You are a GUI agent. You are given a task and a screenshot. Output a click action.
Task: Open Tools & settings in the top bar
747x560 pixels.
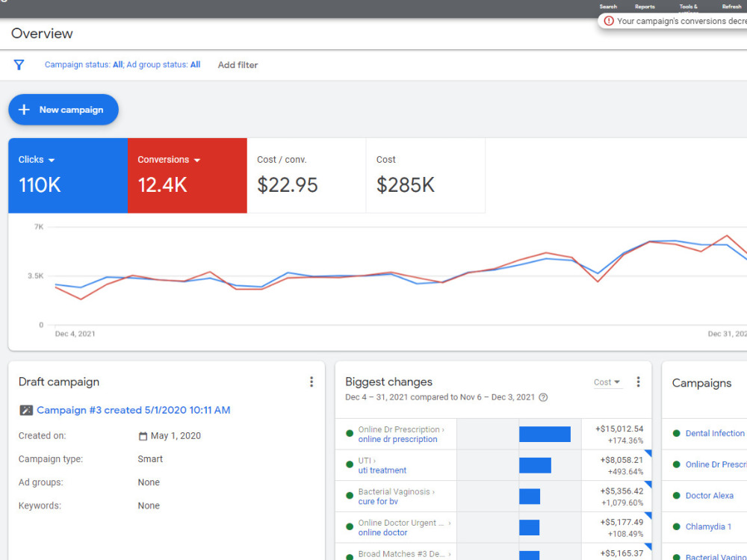[x=689, y=7]
